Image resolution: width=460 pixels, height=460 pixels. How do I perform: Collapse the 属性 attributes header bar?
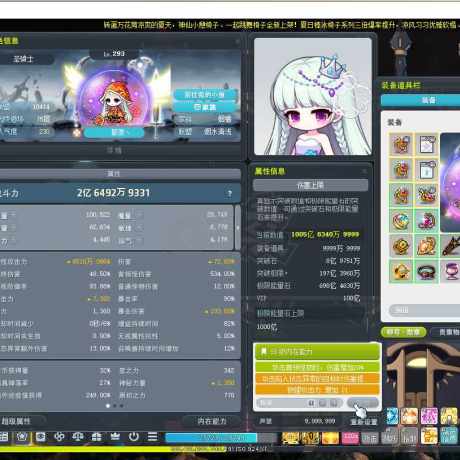point(114,173)
